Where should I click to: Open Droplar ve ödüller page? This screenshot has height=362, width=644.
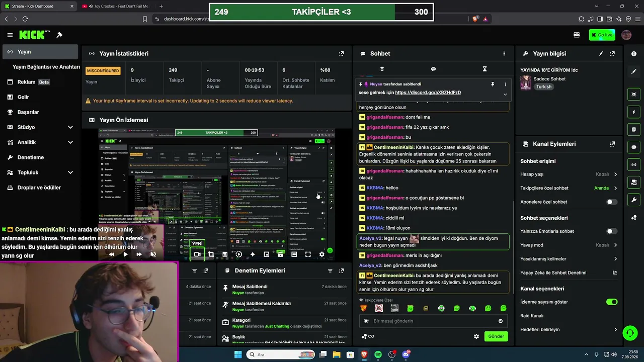pos(41,188)
